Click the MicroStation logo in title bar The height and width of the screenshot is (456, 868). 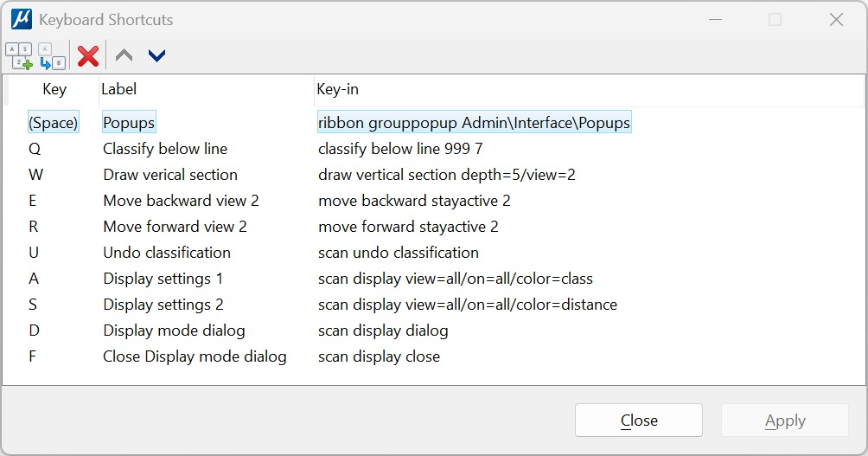point(21,19)
